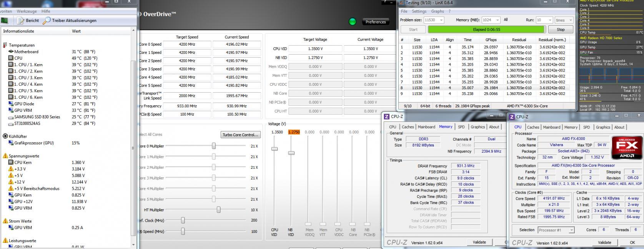Click the CPU Kern voltage icon

pos(11,163)
